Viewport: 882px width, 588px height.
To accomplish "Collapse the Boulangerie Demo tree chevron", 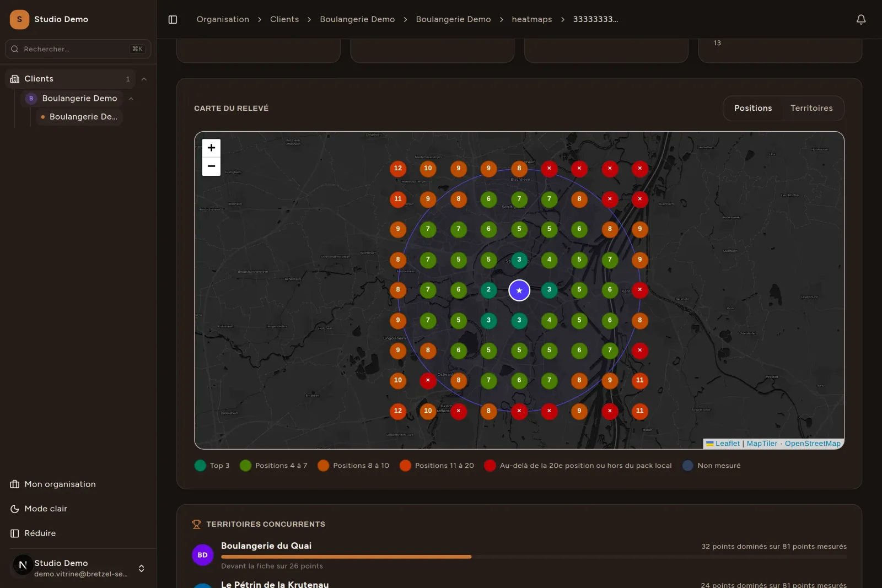I will pyautogui.click(x=131, y=99).
